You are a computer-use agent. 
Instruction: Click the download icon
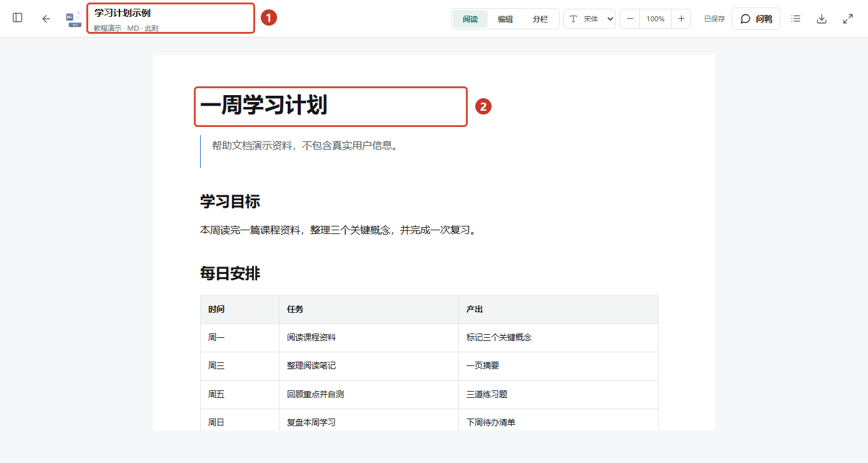tap(822, 19)
